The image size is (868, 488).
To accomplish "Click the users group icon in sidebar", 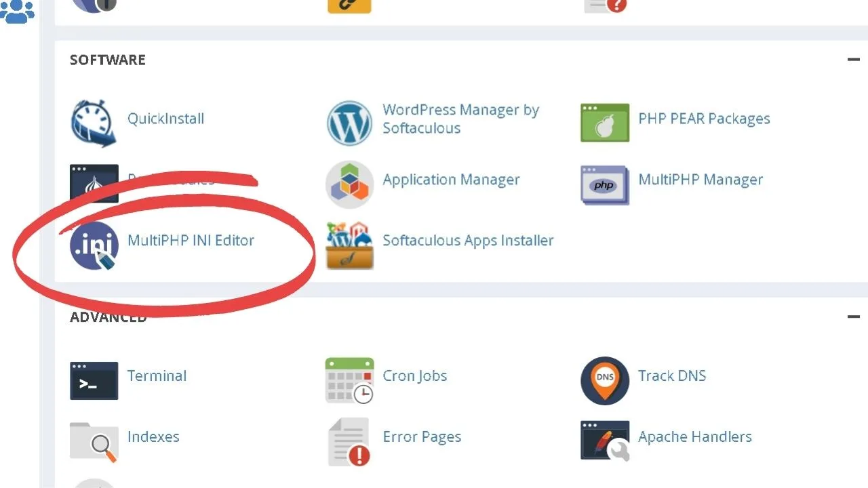I will point(17,12).
